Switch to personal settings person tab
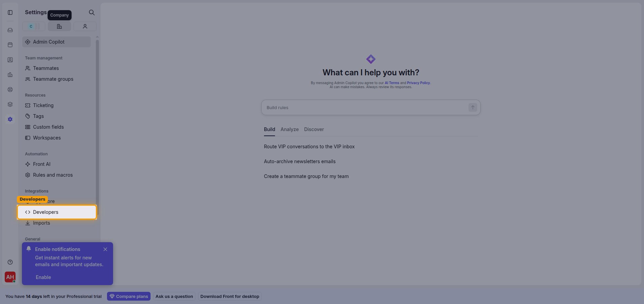This screenshot has height=304, width=644. point(85,26)
